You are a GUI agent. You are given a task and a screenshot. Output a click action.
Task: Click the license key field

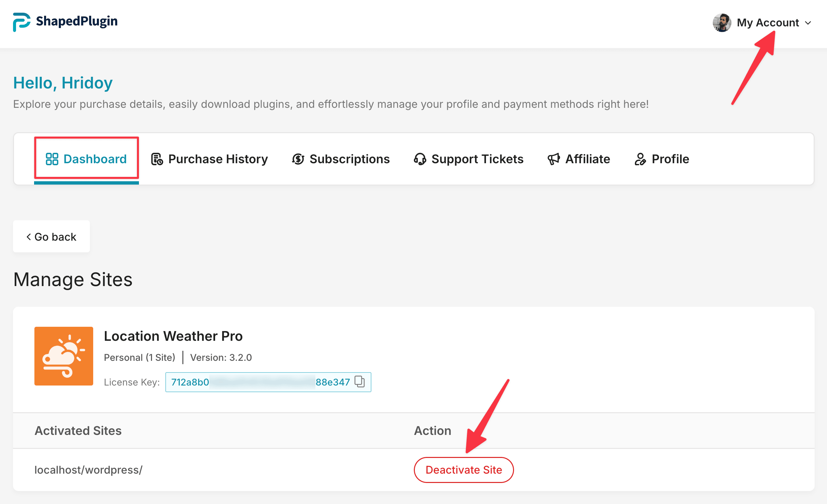point(268,382)
